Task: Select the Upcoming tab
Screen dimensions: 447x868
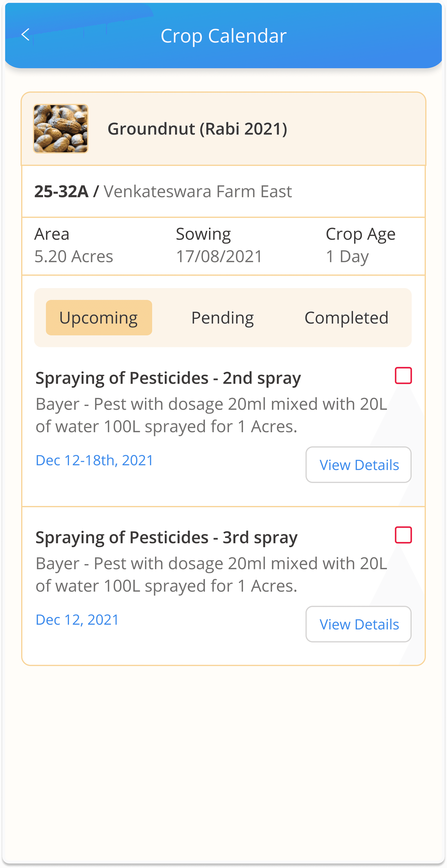Action: (99, 317)
